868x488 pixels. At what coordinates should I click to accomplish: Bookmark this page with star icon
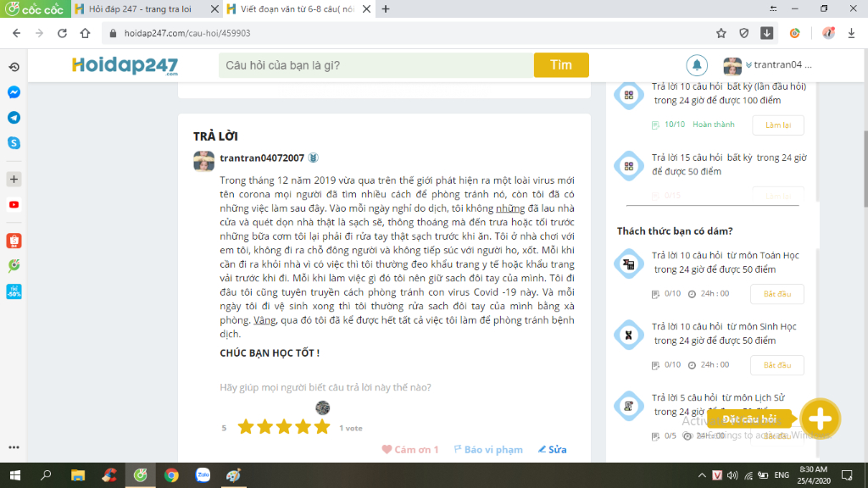pyautogui.click(x=721, y=33)
